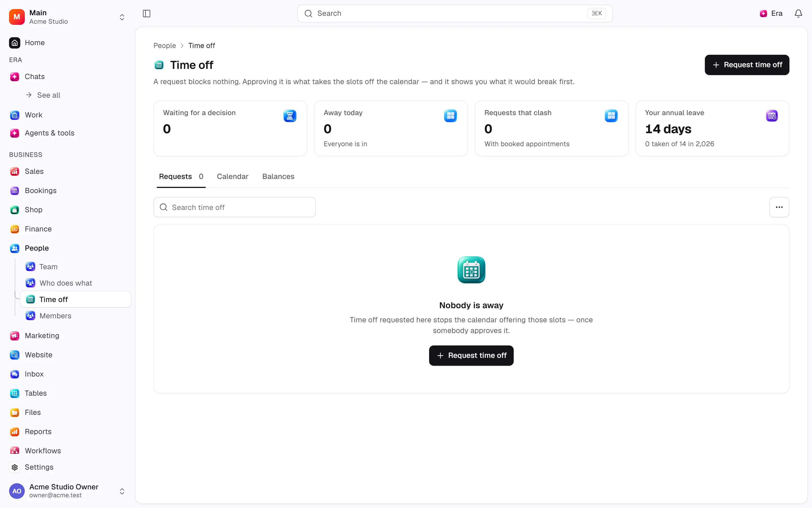Go to the Sales module
The width and height of the screenshot is (812, 508).
coord(34,171)
